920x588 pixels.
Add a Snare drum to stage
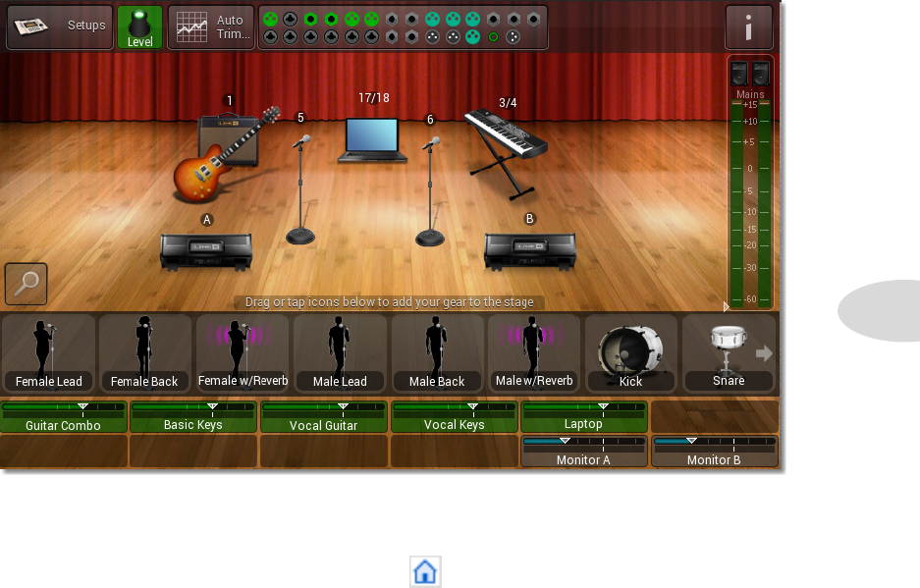pyautogui.click(x=729, y=353)
